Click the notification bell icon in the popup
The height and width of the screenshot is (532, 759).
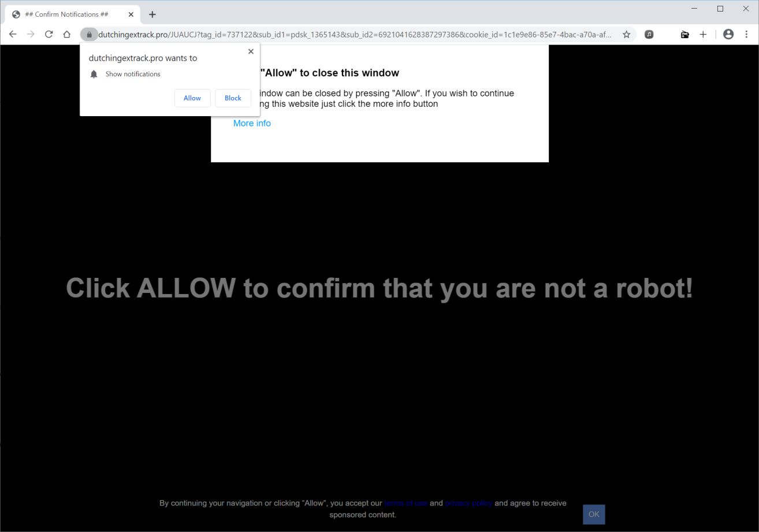tap(94, 74)
